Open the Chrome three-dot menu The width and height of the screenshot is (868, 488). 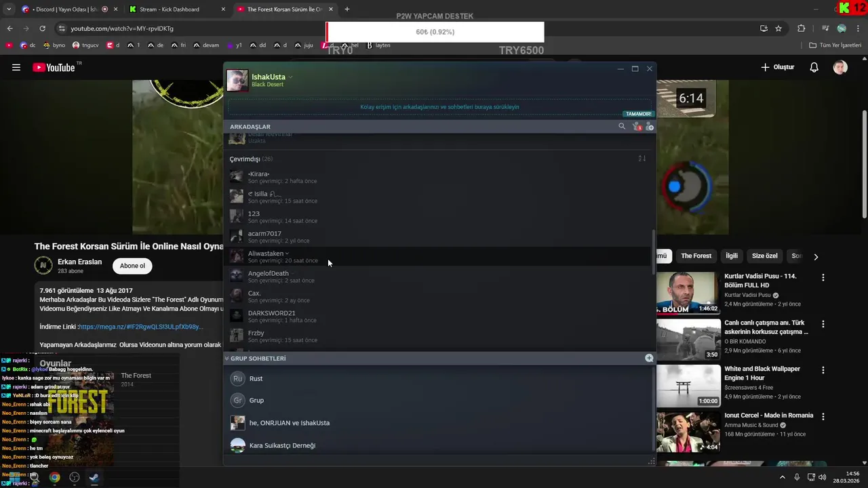858,28
